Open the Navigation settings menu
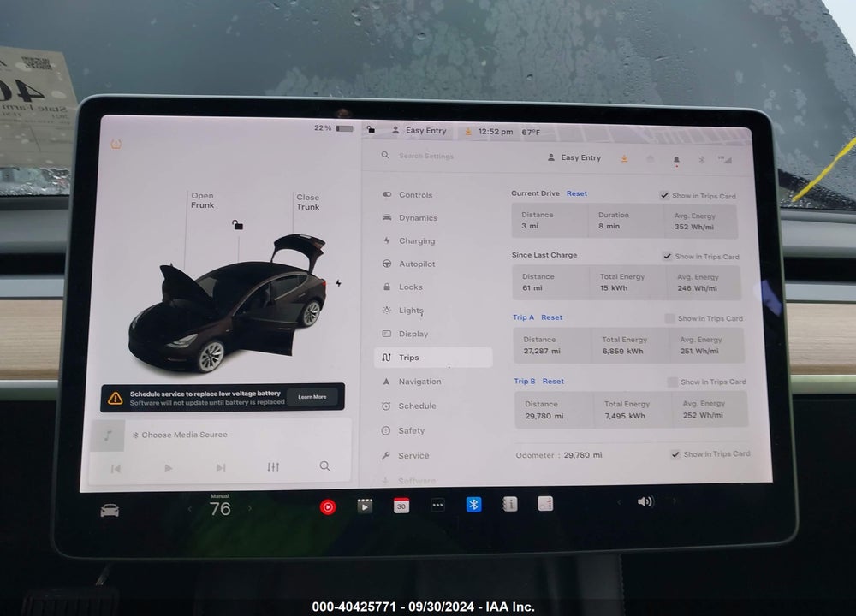856x616 pixels. coord(412,382)
